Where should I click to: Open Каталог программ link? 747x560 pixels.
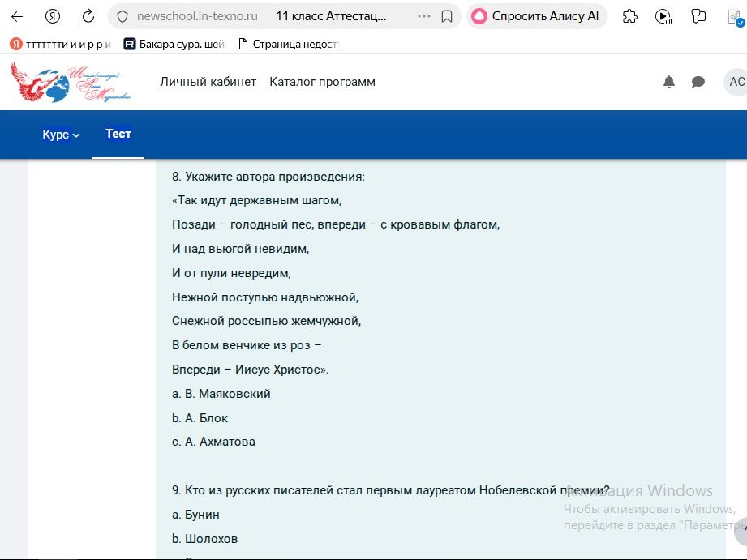[322, 82]
